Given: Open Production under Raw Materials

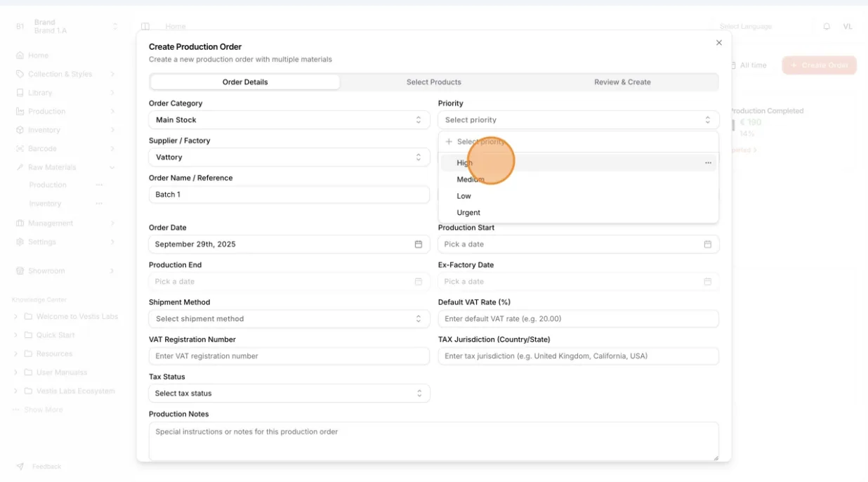Looking at the screenshot, I should [48, 185].
